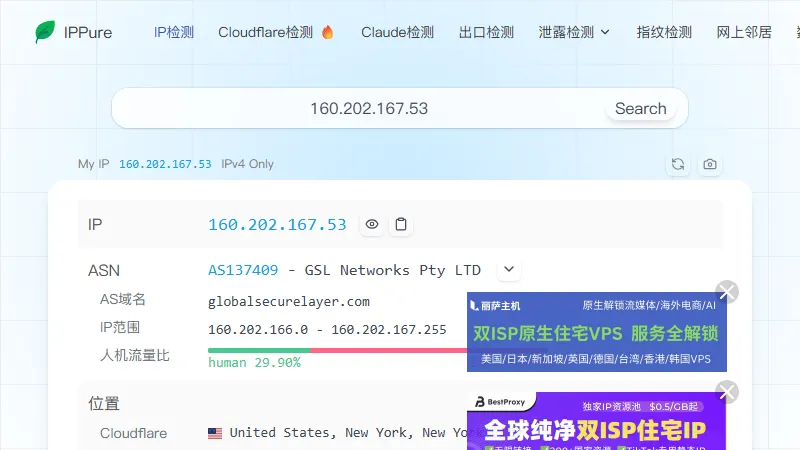The image size is (800, 450).
Task: Open the Cloudflare检测 menu item
Action: click(265, 32)
